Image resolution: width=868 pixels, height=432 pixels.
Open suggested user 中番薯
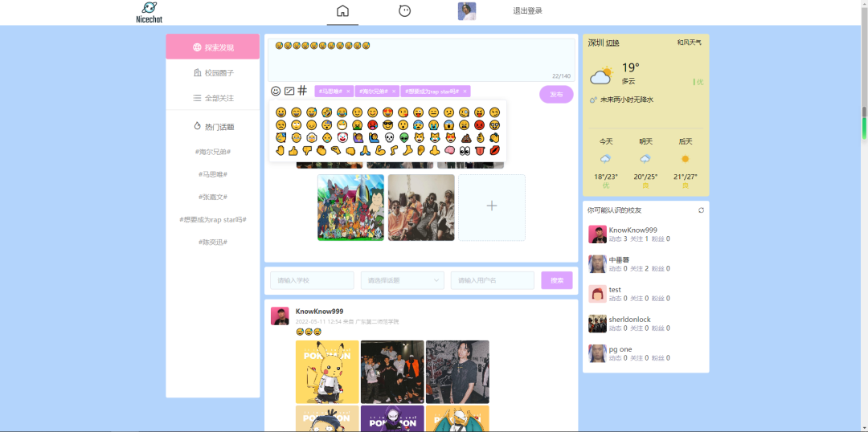pos(619,259)
